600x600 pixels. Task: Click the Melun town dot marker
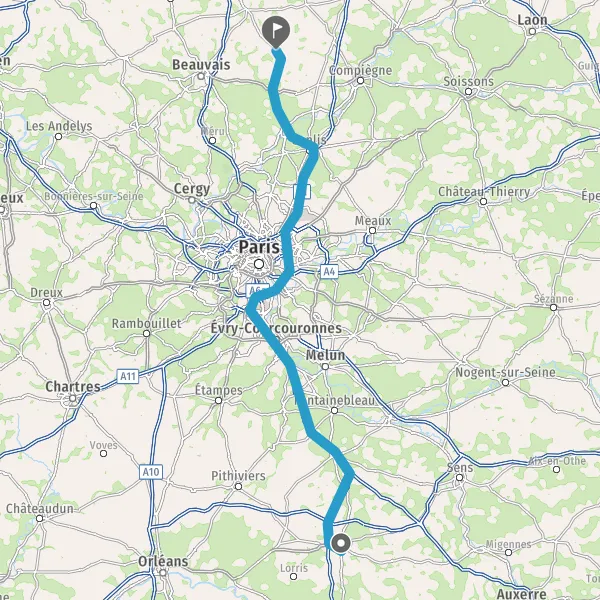(325, 367)
